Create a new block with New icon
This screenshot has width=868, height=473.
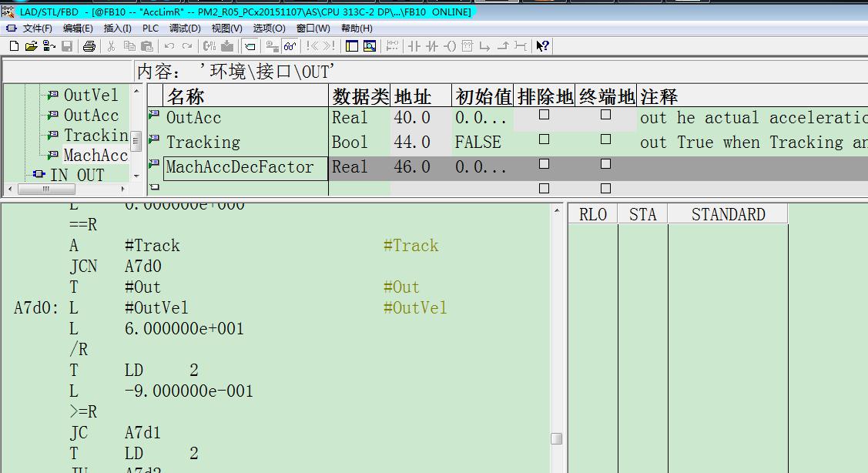pyautogui.click(x=15, y=46)
